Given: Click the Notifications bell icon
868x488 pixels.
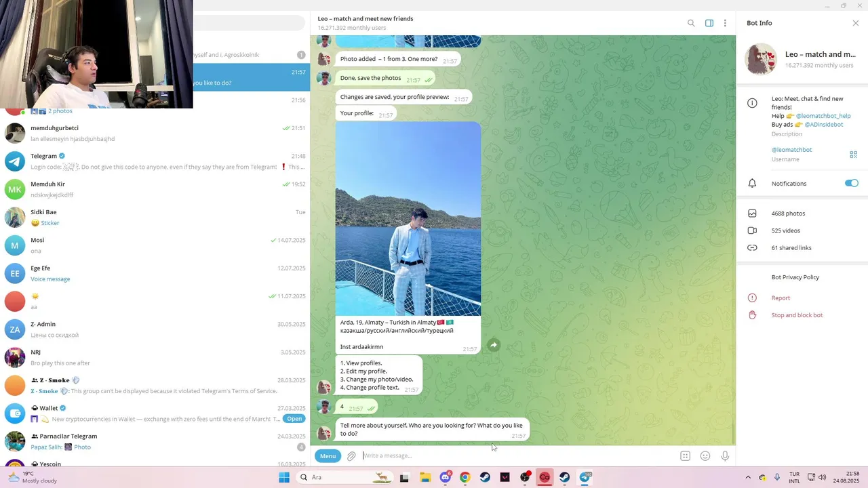Looking at the screenshot, I should click(x=752, y=184).
